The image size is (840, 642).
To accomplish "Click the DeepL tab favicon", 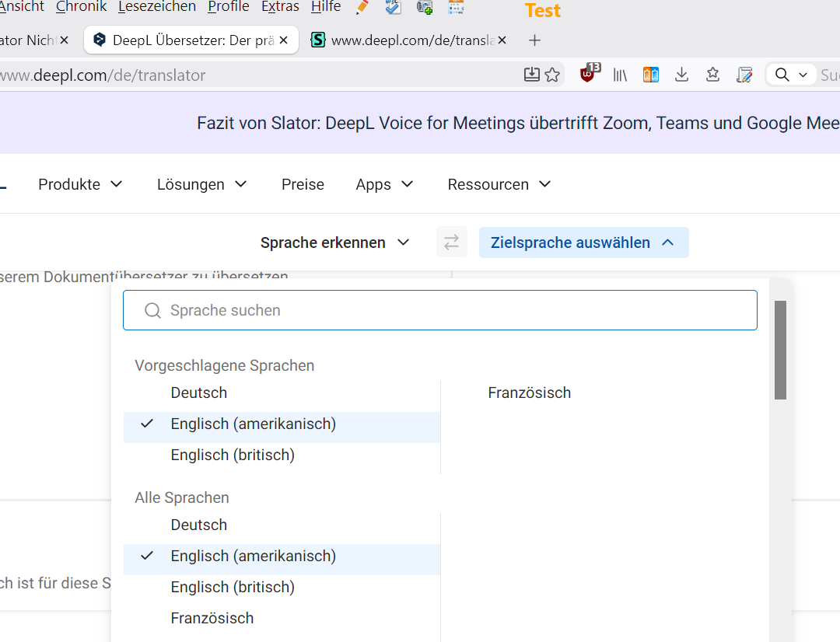I will [x=99, y=40].
